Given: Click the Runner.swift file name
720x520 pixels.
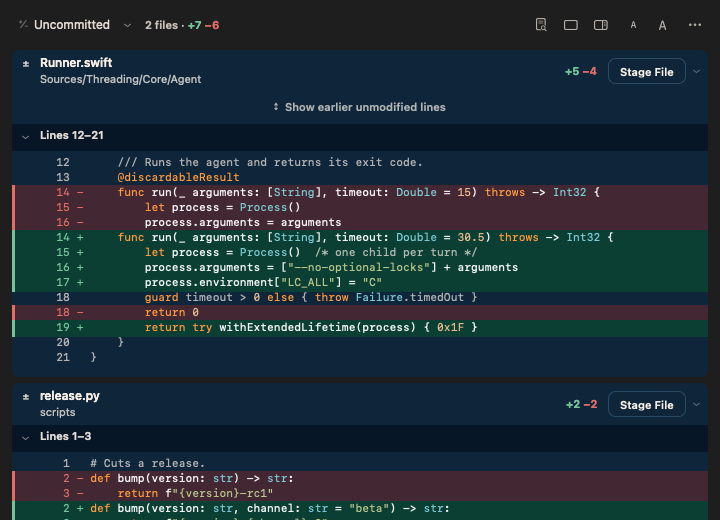Looking at the screenshot, I should (76, 62).
